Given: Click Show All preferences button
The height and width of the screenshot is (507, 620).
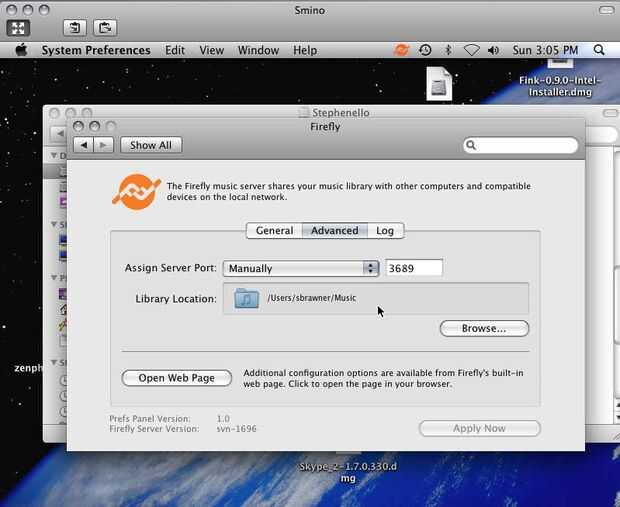Looking at the screenshot, I should (x=151, y=145).
